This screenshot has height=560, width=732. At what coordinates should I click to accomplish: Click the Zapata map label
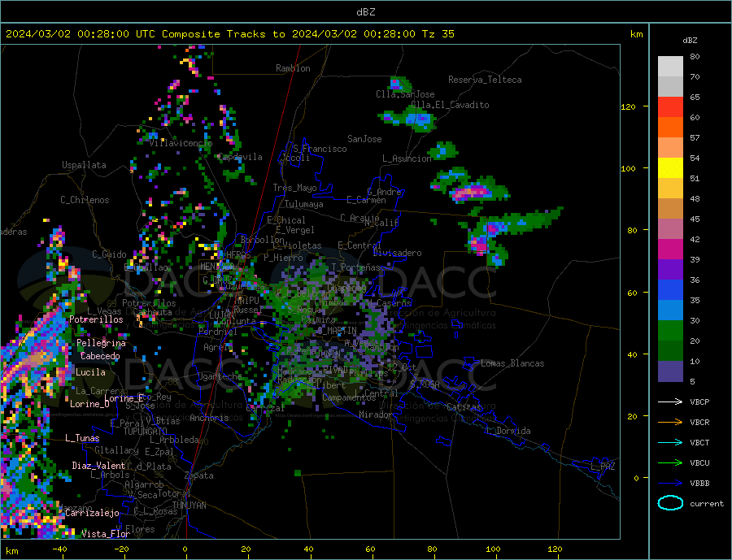199,475
